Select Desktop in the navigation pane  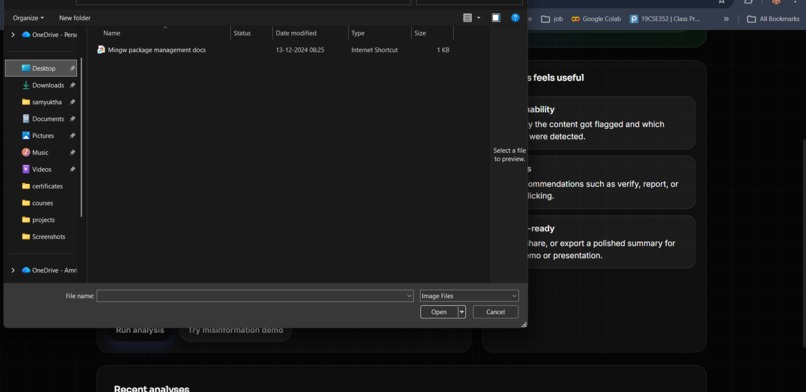[x=41, y=68]
